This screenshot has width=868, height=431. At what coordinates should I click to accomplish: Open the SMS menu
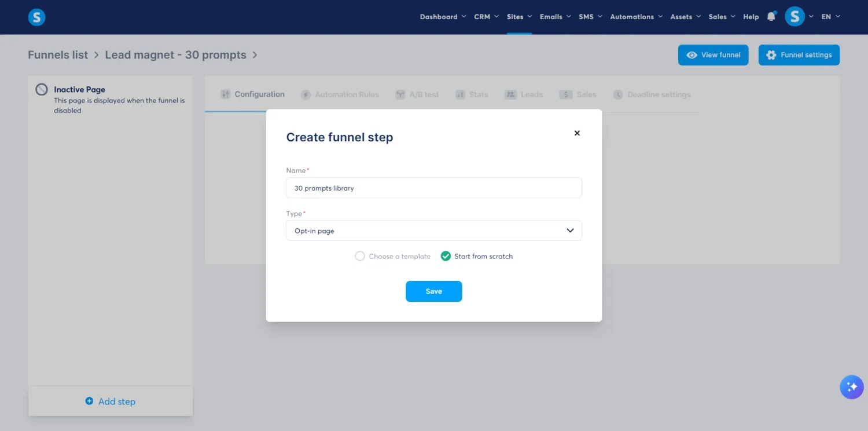coord(590,17)
